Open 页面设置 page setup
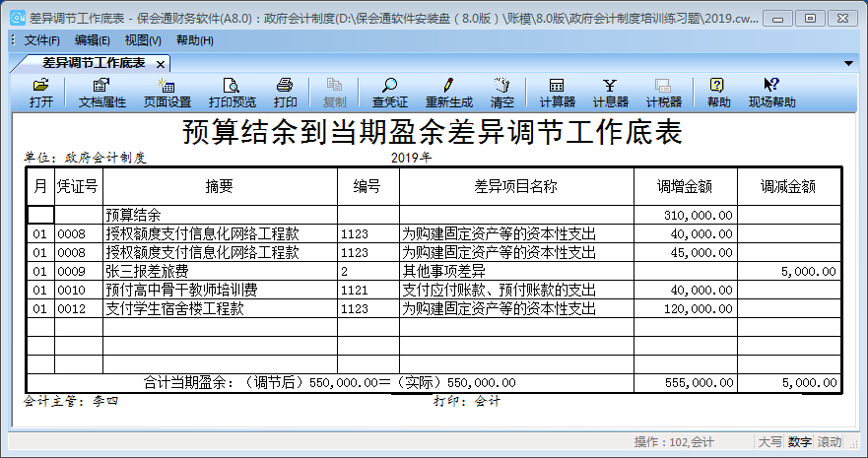Viewport: 868px width, 458px height. (167, 93)
